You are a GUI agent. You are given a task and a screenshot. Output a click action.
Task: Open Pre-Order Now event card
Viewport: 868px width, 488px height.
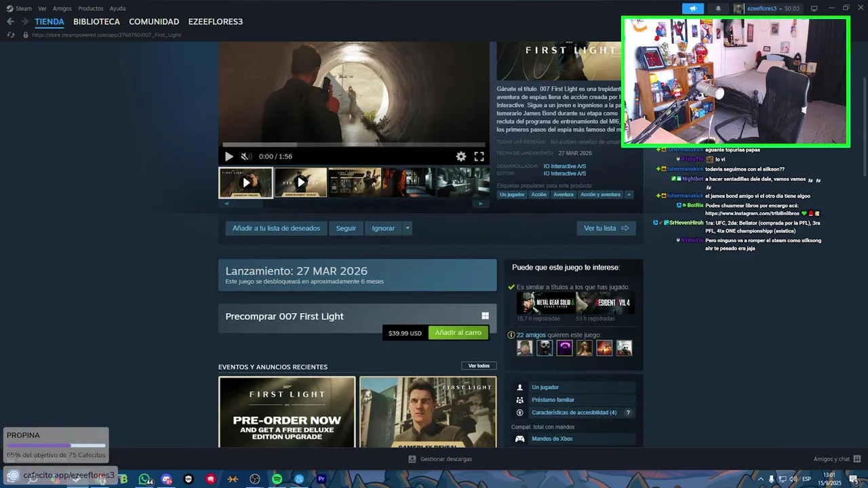coord(287,412)
